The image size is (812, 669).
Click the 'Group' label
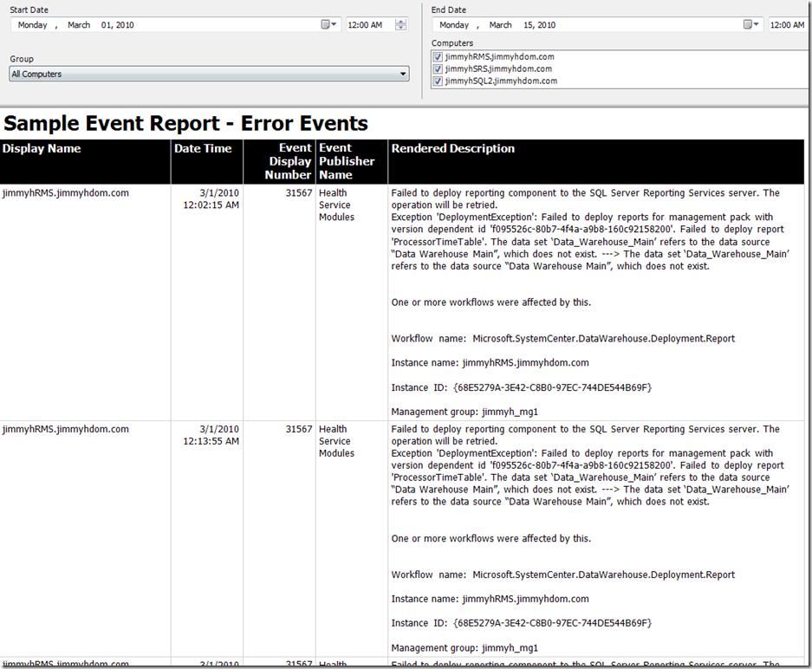(22, 59)
